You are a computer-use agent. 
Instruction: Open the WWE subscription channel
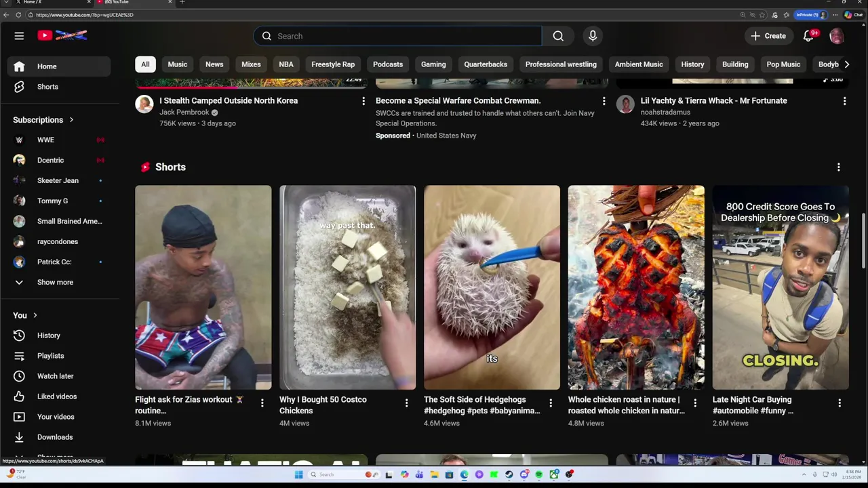tap(58, 140)
